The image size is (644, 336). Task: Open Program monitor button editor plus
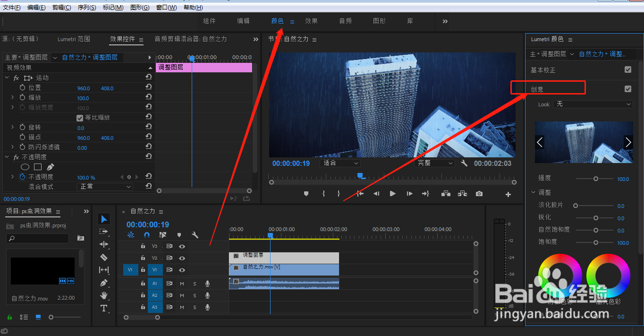point(508,194)
